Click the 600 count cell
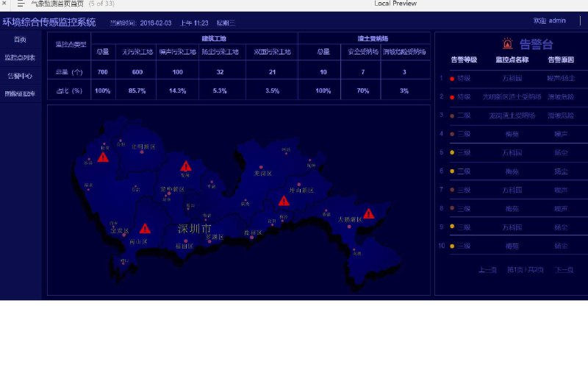 tap(137, 72)
